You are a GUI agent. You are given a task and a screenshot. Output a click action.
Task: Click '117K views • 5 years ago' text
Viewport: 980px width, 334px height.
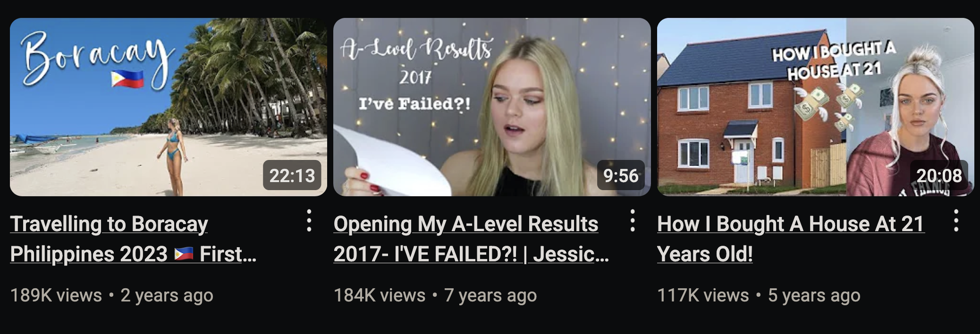tap(759, 295)
